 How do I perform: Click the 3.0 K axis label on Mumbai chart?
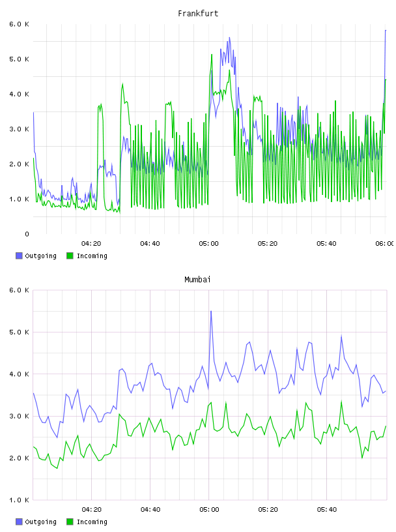pos(20,416)
